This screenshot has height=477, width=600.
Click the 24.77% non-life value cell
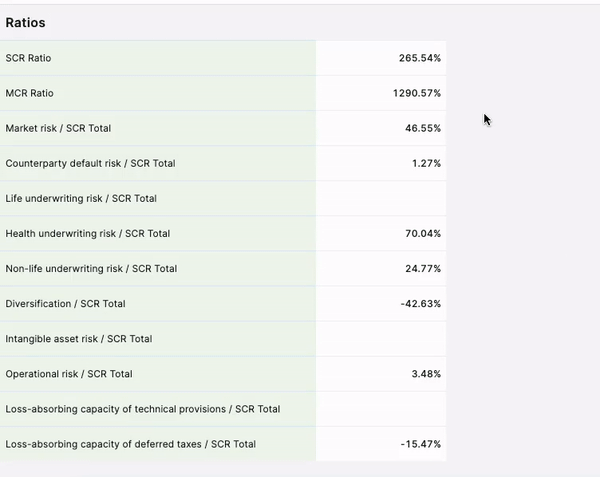422,268
